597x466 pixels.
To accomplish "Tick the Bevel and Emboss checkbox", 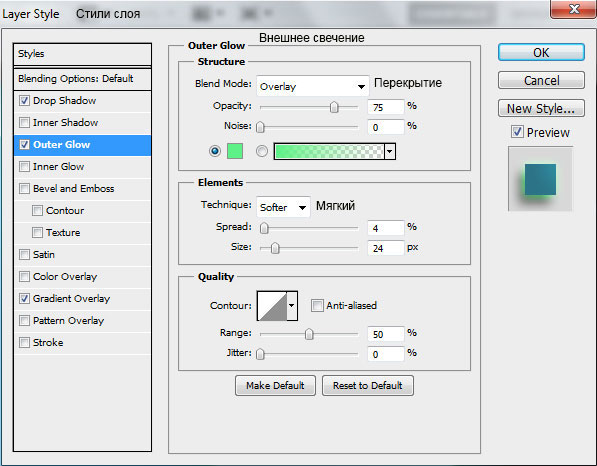I will [24, 188].
